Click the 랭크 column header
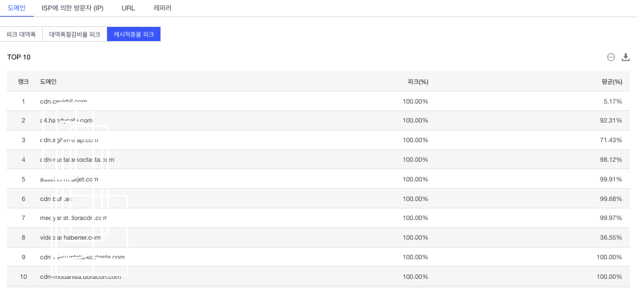The width and height of the screenshot is (644, 304). [23, 82]
